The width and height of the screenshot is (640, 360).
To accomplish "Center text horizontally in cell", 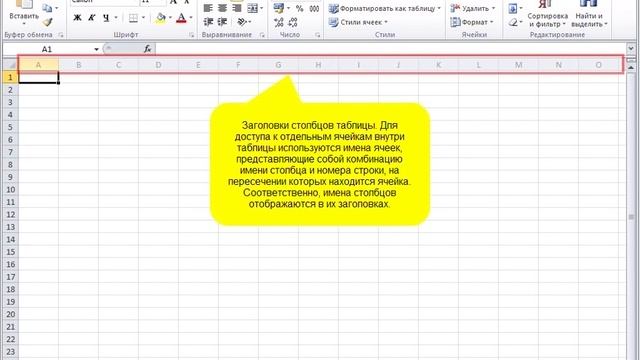I will click(x=222, y=8).
